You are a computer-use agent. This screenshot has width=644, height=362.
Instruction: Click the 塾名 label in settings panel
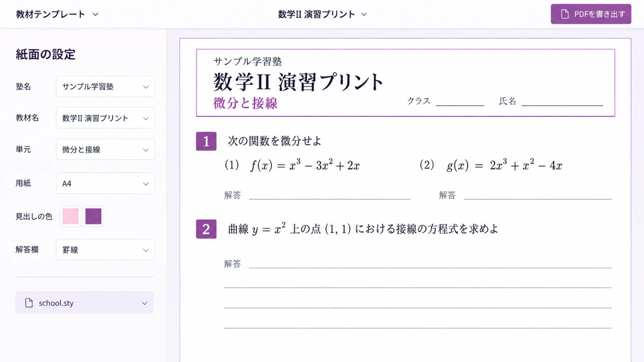click(23, 87)
